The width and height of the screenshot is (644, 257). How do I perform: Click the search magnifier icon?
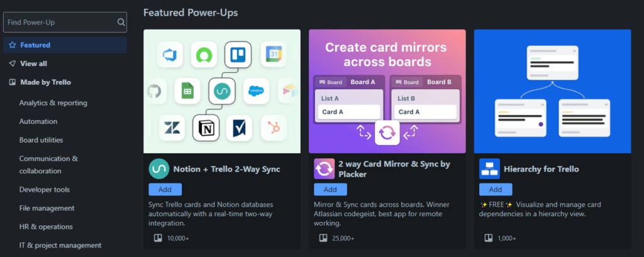point(121,22)
